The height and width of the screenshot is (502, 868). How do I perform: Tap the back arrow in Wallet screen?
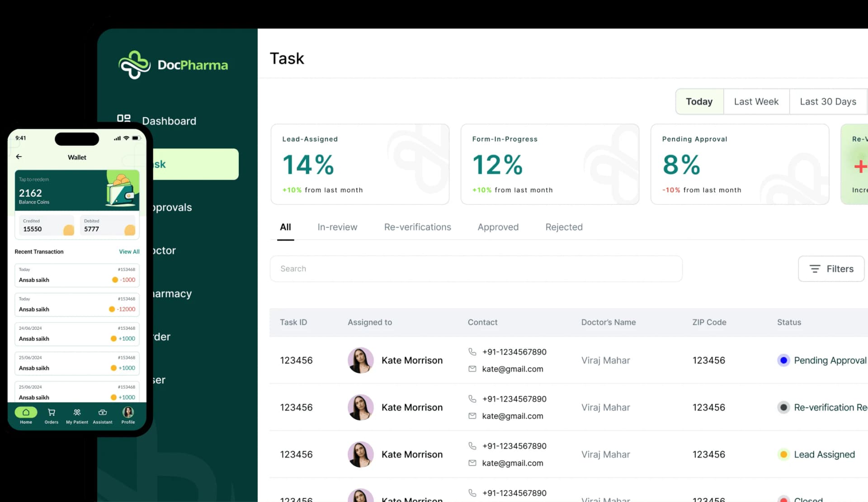tap(19, 156)
